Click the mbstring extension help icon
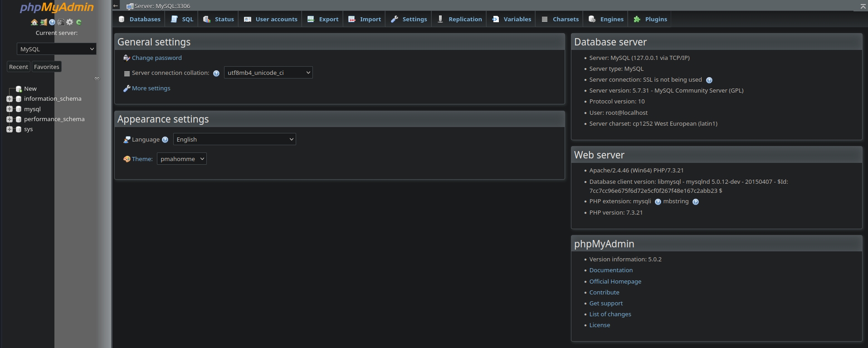Image resolution: width=868 pixels, height=348 pixels. click(696, 202)
